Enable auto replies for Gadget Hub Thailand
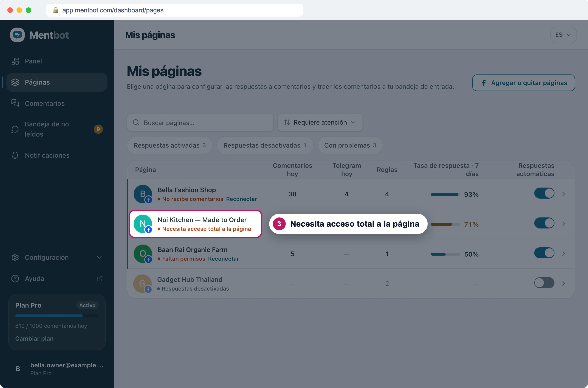The height and width of the screenshot is (388, 588). pos(544,283)
